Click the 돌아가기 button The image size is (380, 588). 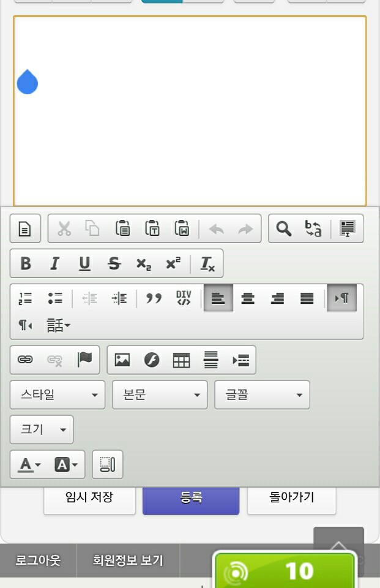[x=291, y=500]
